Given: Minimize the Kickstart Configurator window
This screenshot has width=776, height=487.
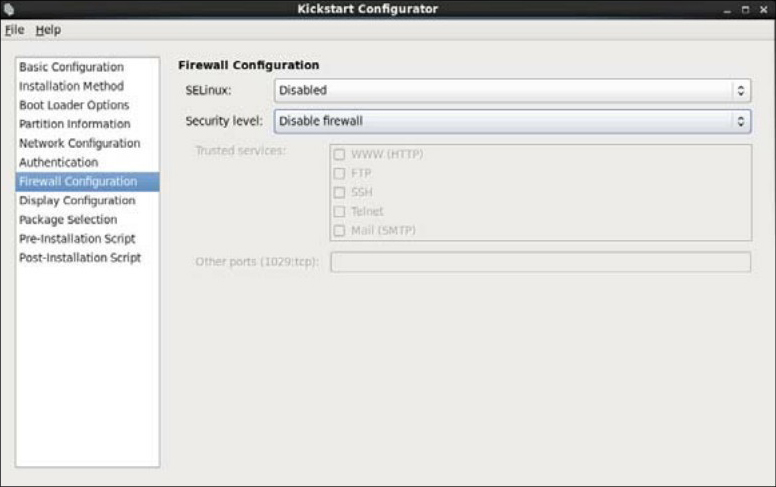Looking at the screenshot, I should click(x=727, y=10).
